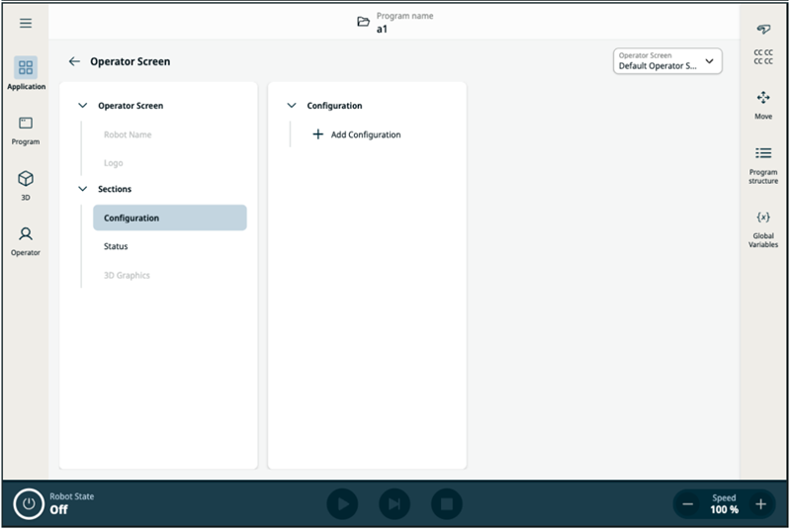The height and width of the screenshot is (532, 791).
Task: Open the Move panel
Action: [763, 104]
